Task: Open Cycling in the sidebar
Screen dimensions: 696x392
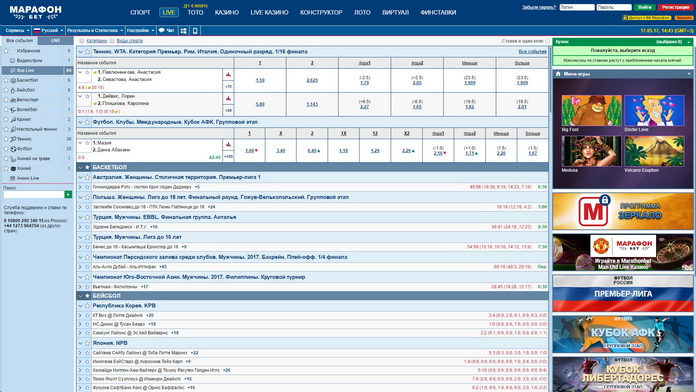Action: [x=37, y=100]
